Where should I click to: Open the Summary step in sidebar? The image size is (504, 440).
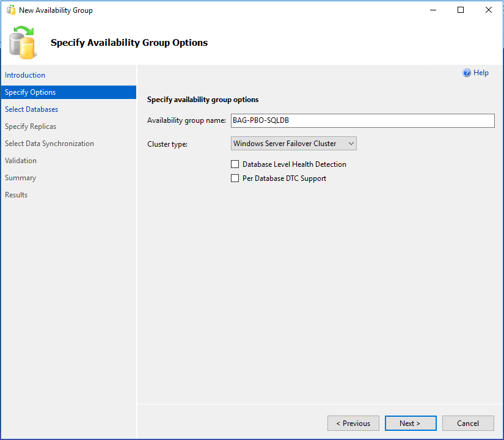click(21, 178)
